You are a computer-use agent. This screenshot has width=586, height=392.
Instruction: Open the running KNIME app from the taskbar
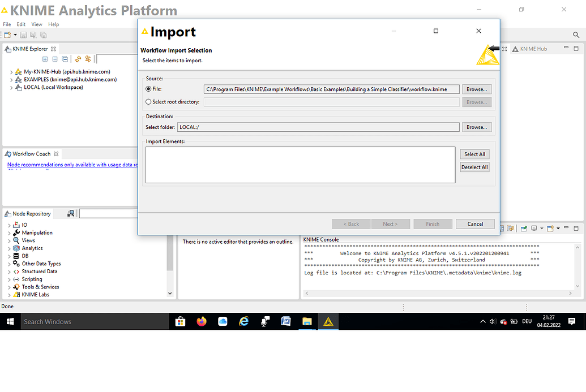pos(328,321)
